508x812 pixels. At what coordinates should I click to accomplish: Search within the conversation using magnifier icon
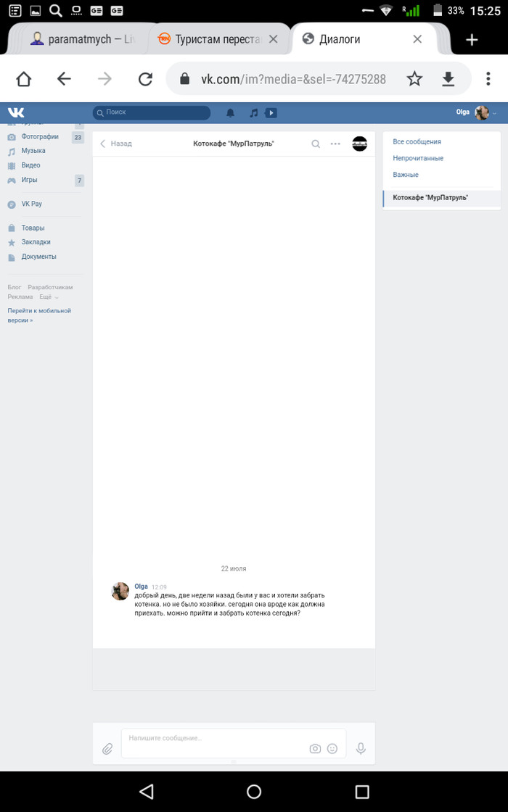[316, 144]
